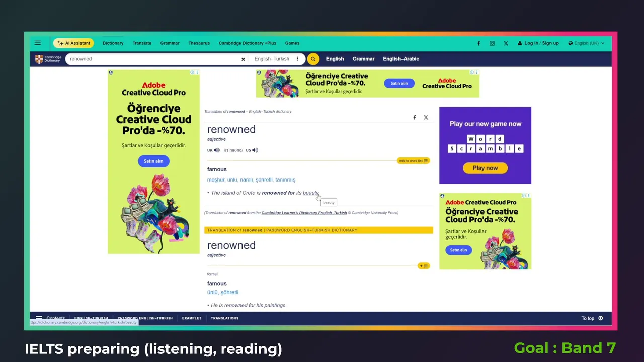Open ad info icon on top banner
This screenshot has height=362, width=644.
tap(472, 72)
